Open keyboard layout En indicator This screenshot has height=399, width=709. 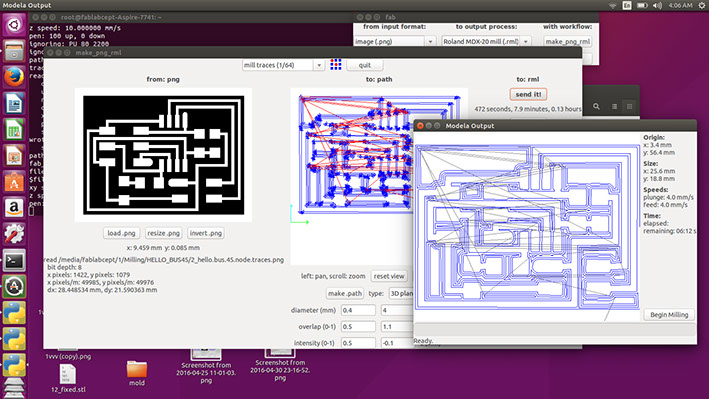pos(627,5)
